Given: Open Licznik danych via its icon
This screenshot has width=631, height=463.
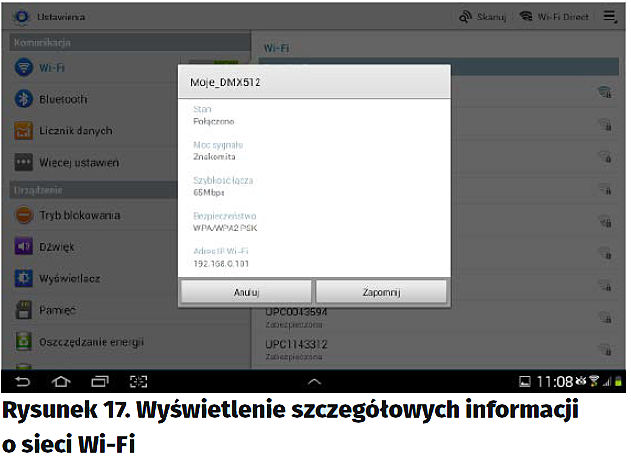Looking at the screenshot, I should pyautogui.click(x=23, y=131).
